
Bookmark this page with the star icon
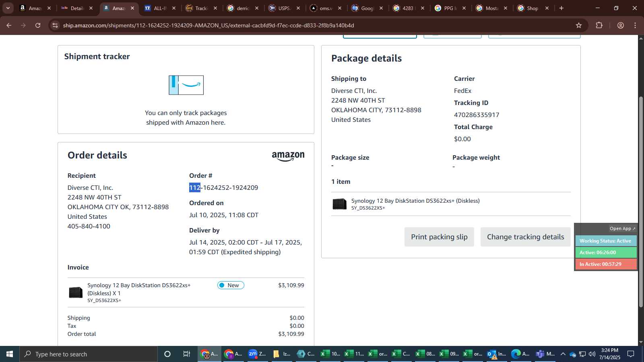tap(579, 25)
